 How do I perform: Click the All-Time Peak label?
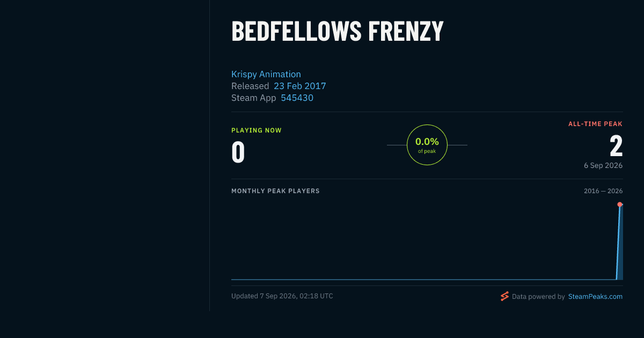coord(596,124)
